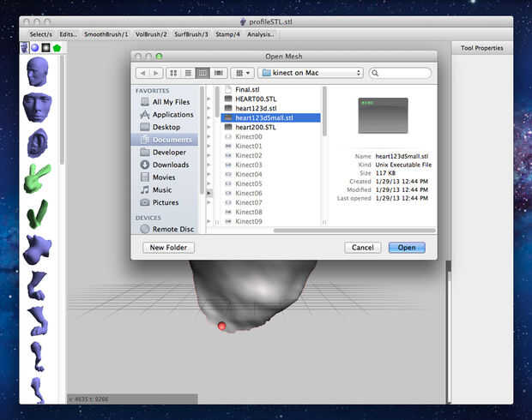Activate the SmoothBrush/1 tool
The height and width of the screenshot is (420, 532).
pyautogui.click(x=106, y=34)
